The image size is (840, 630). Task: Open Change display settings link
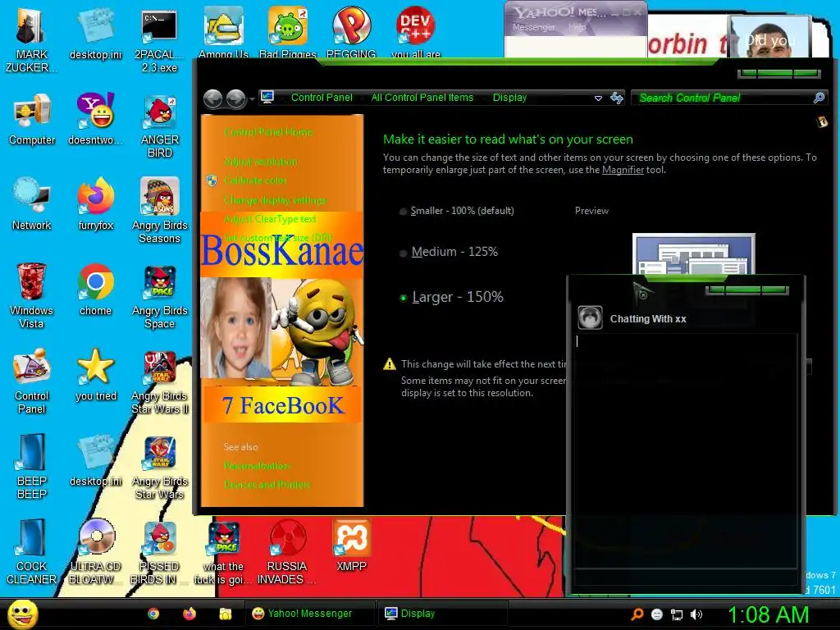click(x=276, y=200)
